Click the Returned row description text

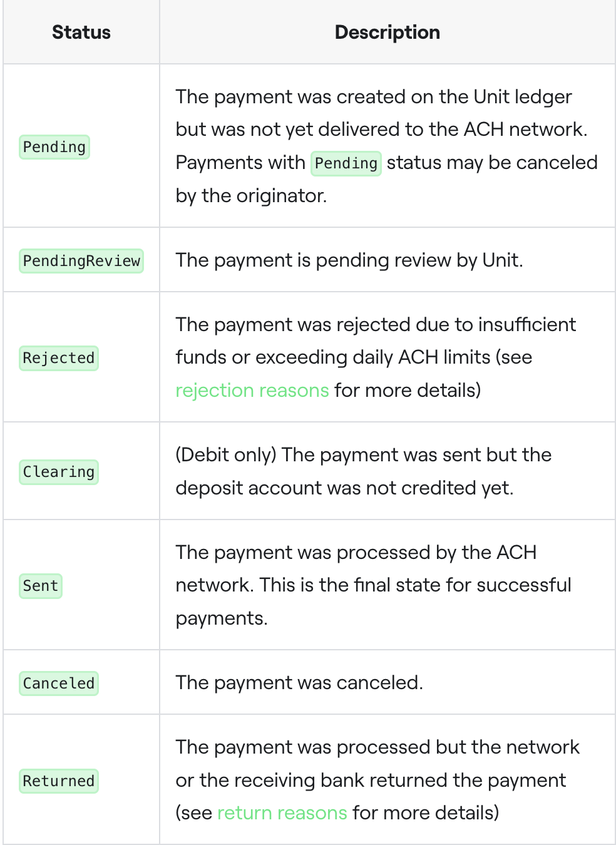click(x=377, y=780)
